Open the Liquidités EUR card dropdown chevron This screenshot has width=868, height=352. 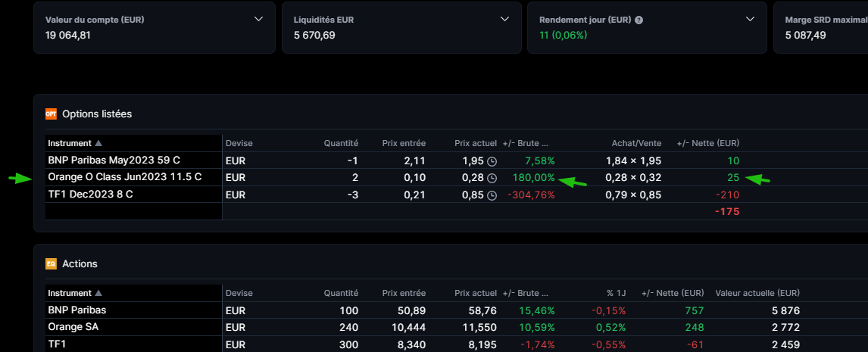tap(505, 19)
